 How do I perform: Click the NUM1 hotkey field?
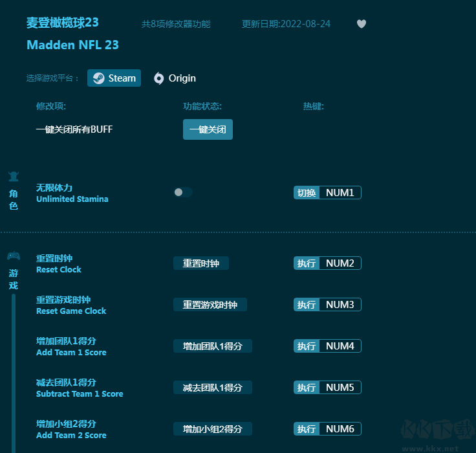(x=340, y=193)
